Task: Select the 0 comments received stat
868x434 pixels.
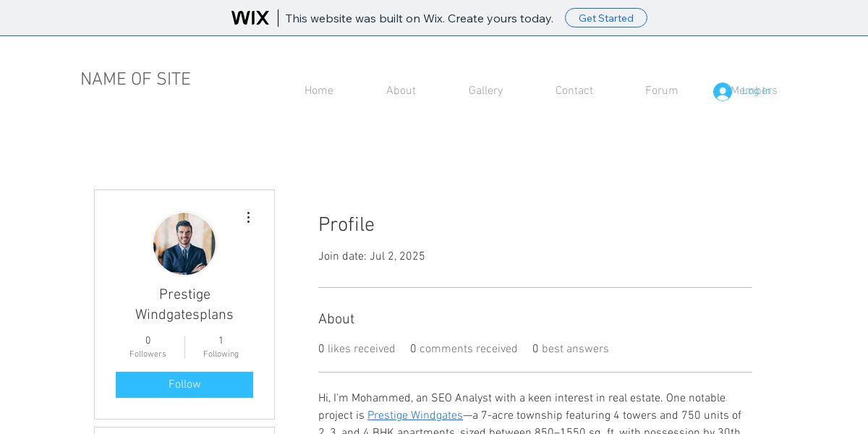Action: click(x=464, y=349)
